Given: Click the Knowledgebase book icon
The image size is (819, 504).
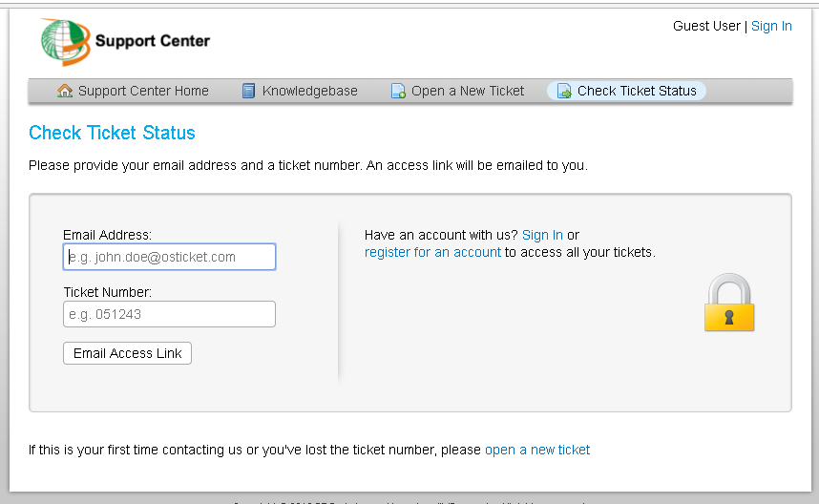Looking at the screenshot, I should tap(249, 92).
